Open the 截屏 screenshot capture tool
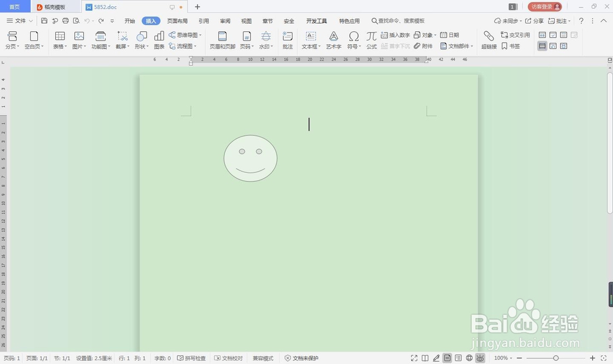This screenshot has height=364, width=613. point(121,39)
